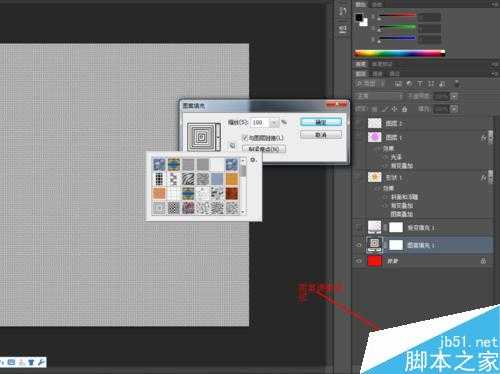Click on the red channel slider
500x374 pixels.
pyautogui.click(x=397, y=15)
